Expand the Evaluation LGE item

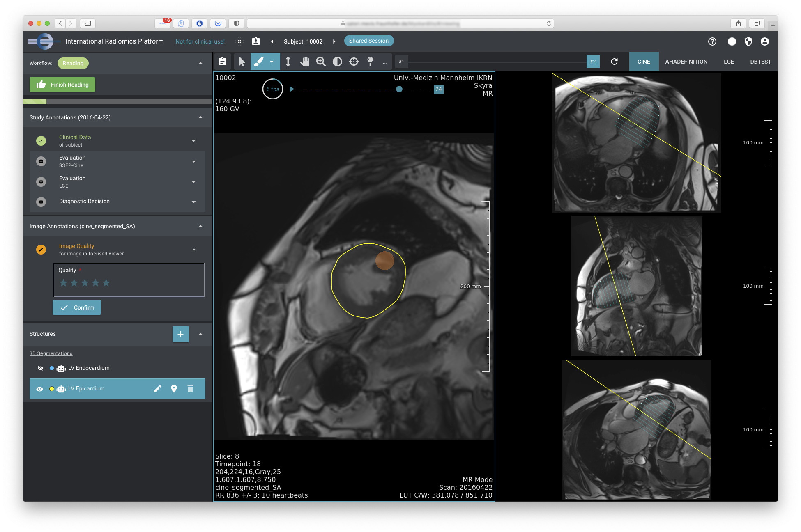193,182
